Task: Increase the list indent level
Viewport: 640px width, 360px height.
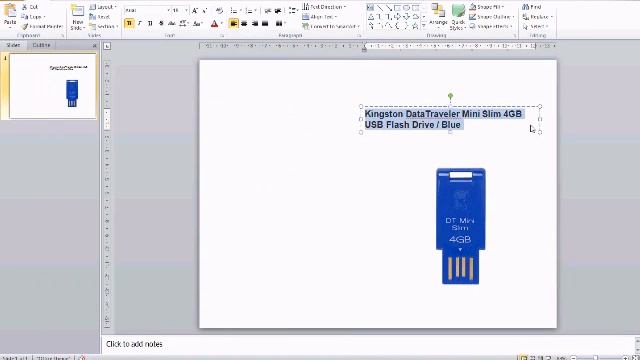Action: click(x=278, y=10)
